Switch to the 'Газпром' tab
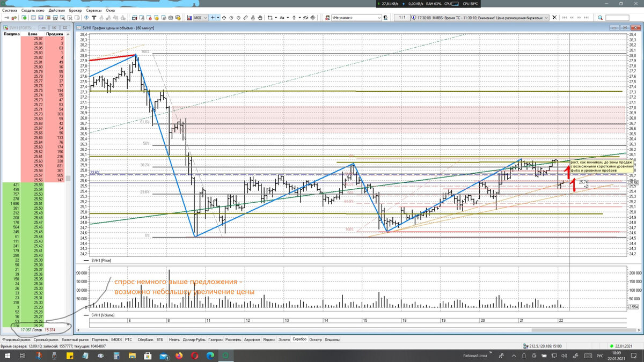Image resolution: width=644 pixels, height=362 pixels. pyautogui.click(x=215, y=339)
